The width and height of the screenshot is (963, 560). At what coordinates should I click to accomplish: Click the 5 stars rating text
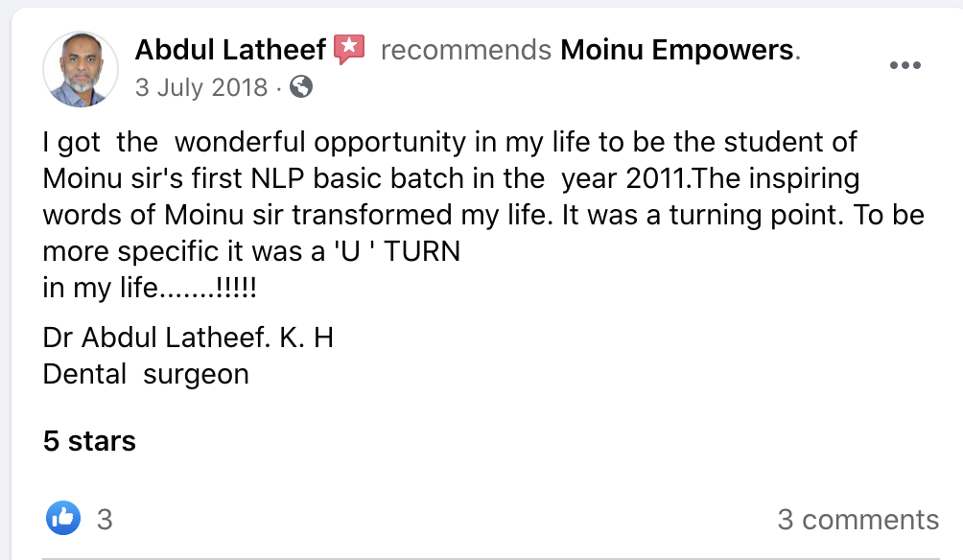[x=89, y=441]
